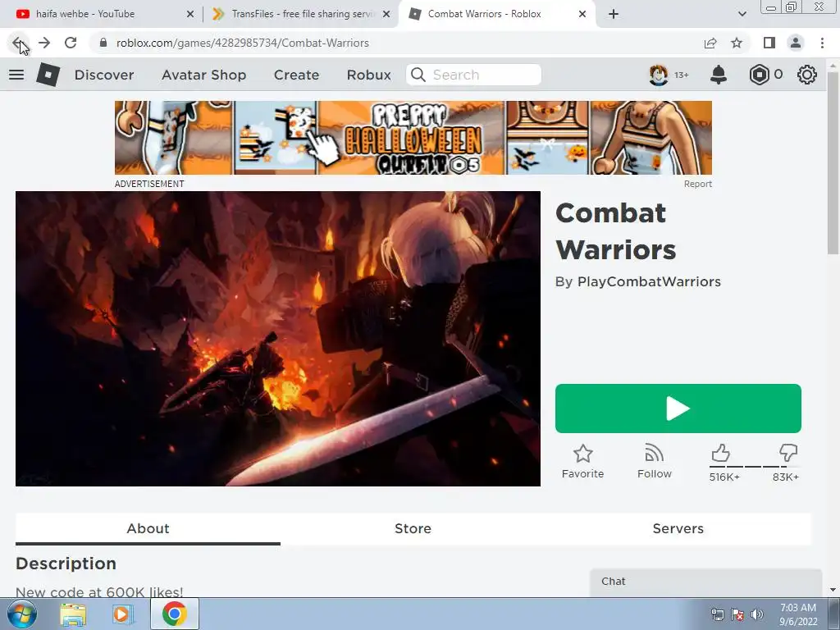Screen dimensions: 840x630
Task: Open a new browser tab
Action: 614,14
